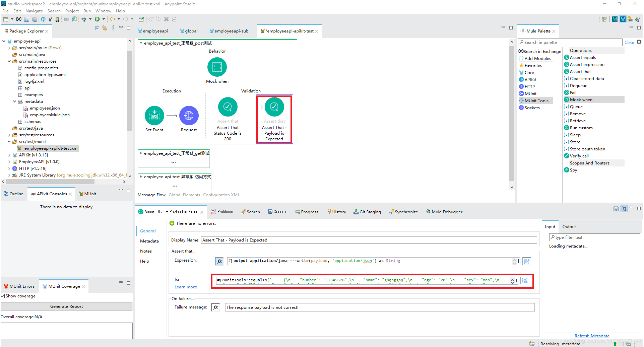This screenshot has width=644, height=347.
Task: Open the expression editor map icon for Is field
Action: click(525, 281)
